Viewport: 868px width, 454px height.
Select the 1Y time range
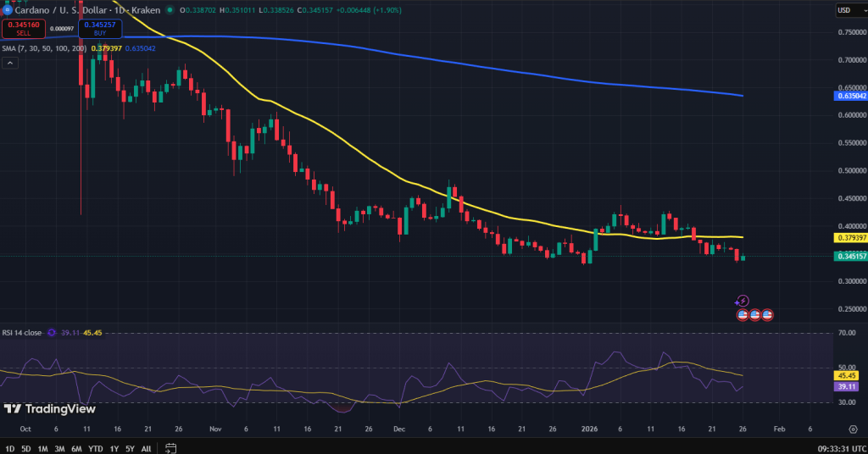114,448
